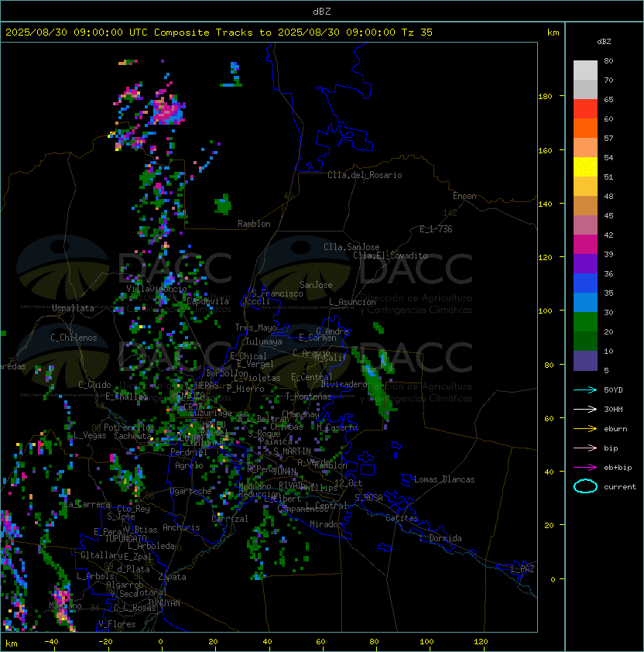The image size is (644, 652).
Task: Click the 'Lomas_Blancas' map label
Action: [444, 479]
